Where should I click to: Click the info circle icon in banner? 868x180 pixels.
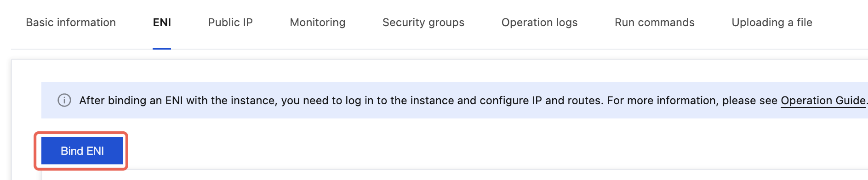(x=64, y=100)
